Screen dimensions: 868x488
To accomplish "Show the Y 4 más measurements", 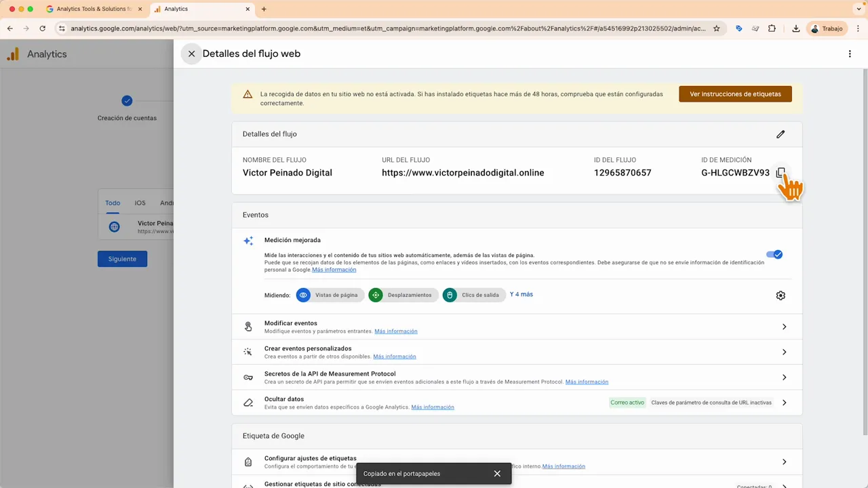I will coord(521,294).
